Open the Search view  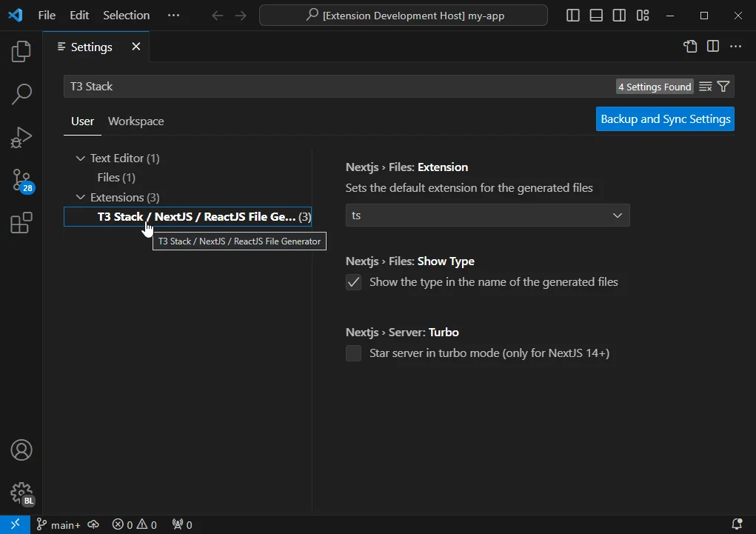pyautogui.click(x=21, y=94)
